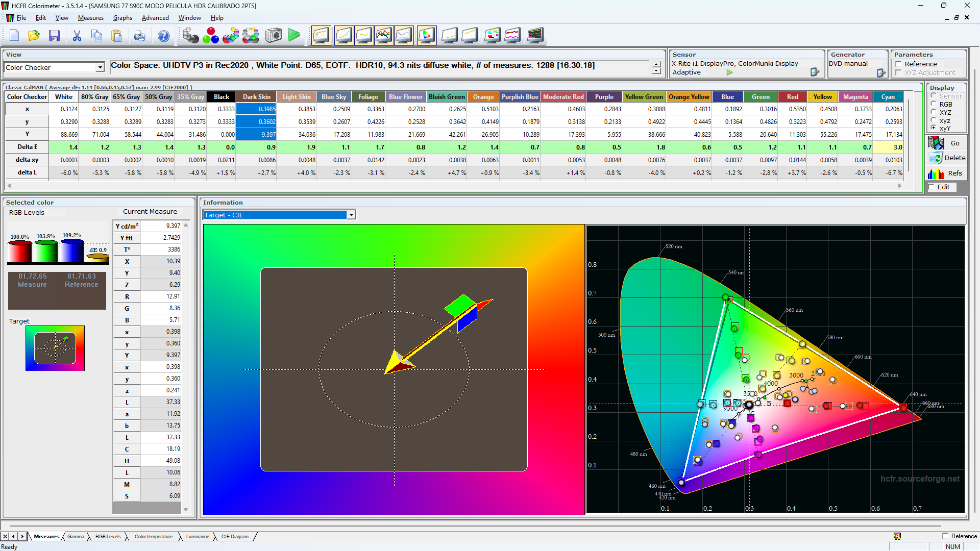Open the Color Checker view dropdown
This screenshot has width=980, height=551.
click(x=100, y=67)
